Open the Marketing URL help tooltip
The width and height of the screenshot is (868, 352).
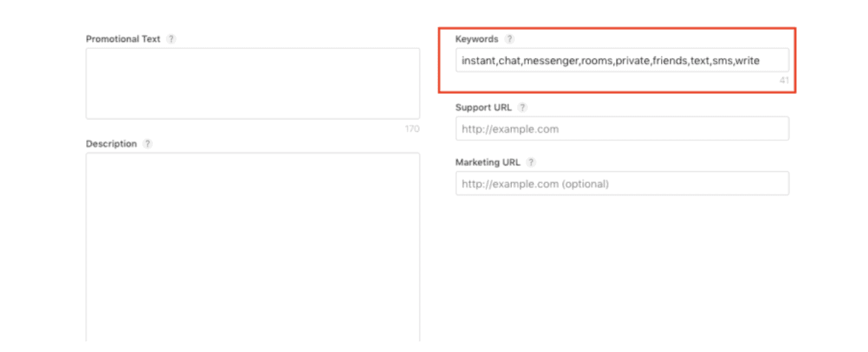530,162
